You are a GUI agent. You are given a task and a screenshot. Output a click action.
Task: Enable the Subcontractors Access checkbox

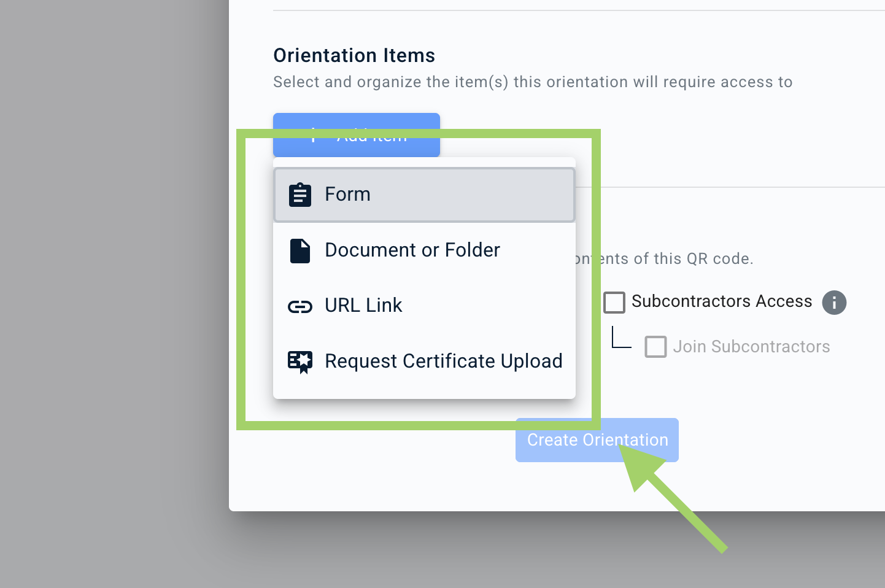(614, 303)
